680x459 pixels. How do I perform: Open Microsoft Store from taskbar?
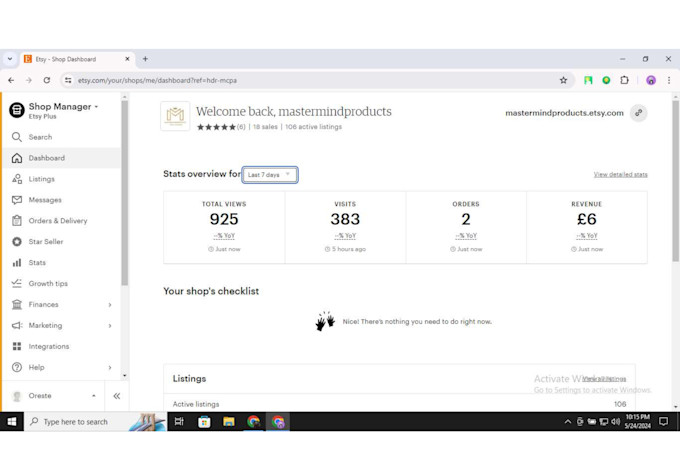[x=204, y=422]
